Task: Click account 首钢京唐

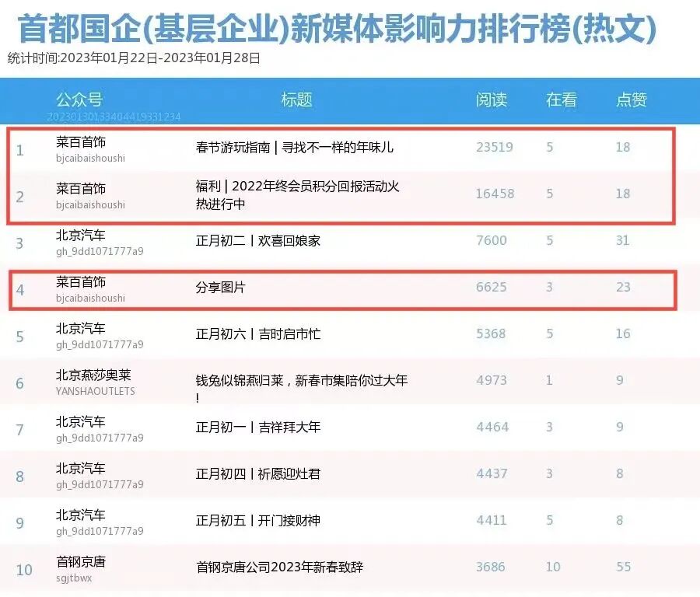Action: (x=81, y=562)
